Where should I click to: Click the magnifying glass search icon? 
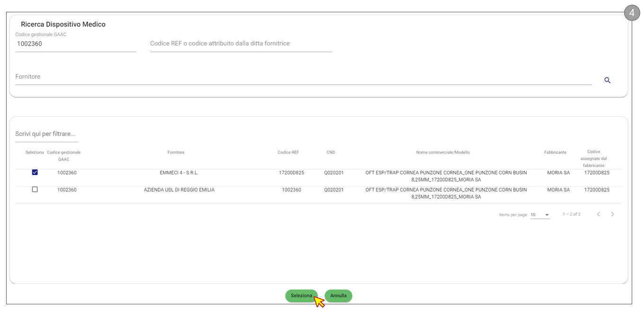(x=607, y=81)
